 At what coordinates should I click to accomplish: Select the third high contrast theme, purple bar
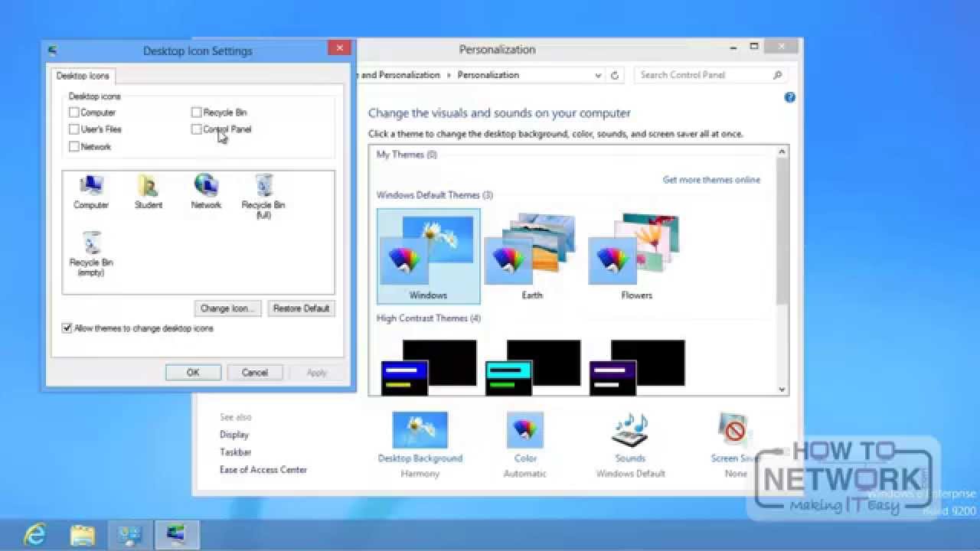tap(637, 367)
